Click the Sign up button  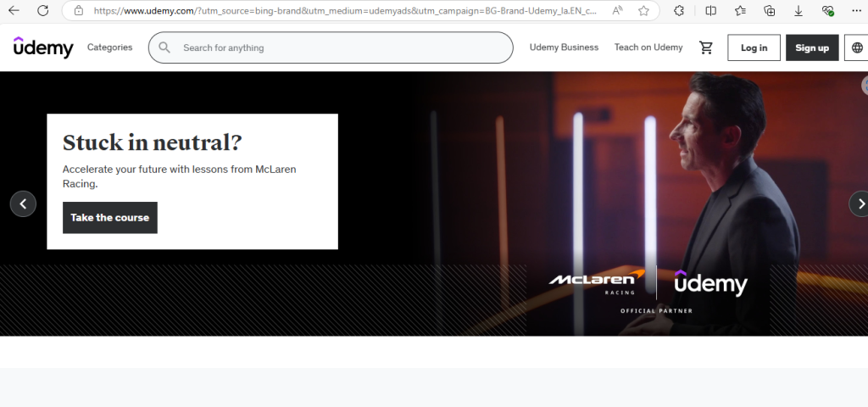[811, 47]
